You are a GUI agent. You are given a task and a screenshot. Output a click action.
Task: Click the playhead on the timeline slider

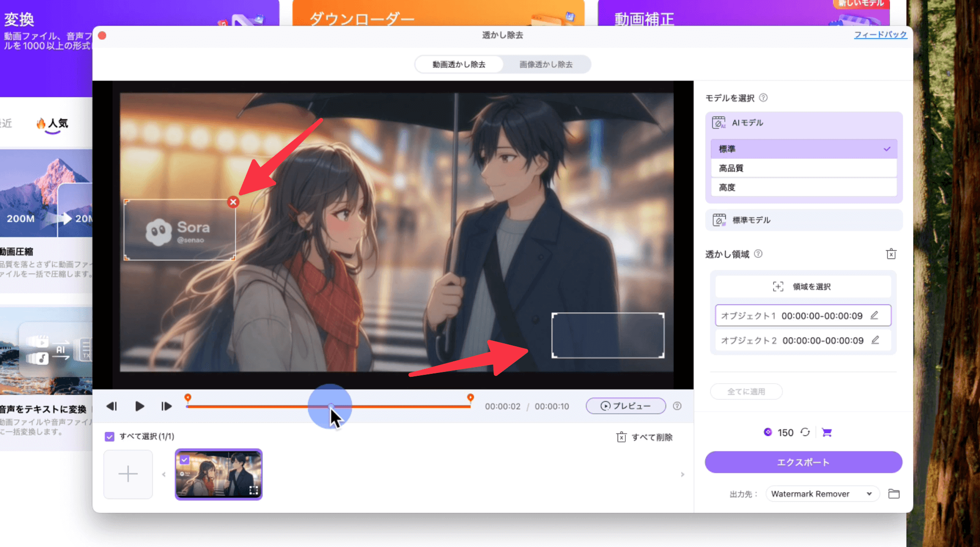point(330,406)
